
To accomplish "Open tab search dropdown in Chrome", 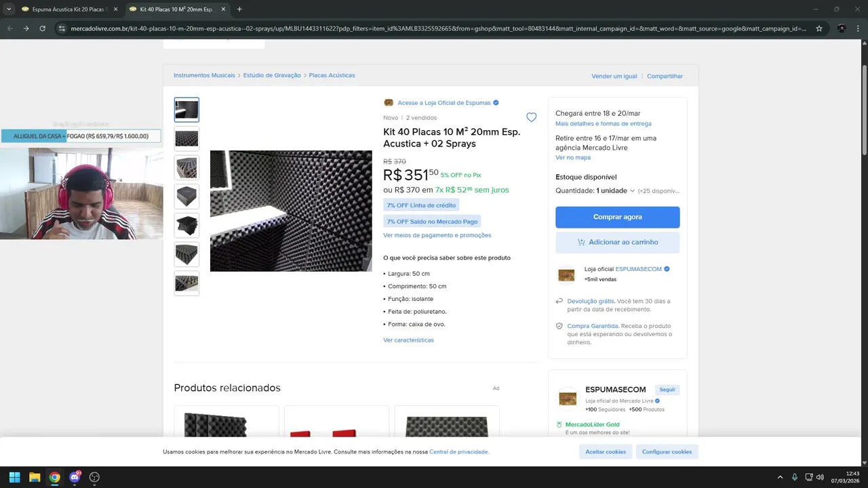I will click(9, 9).
